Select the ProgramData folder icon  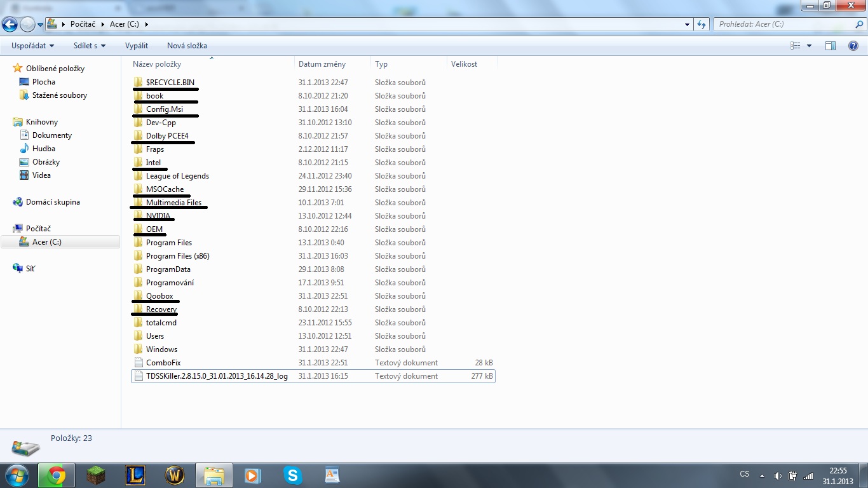tap(139, 269)
